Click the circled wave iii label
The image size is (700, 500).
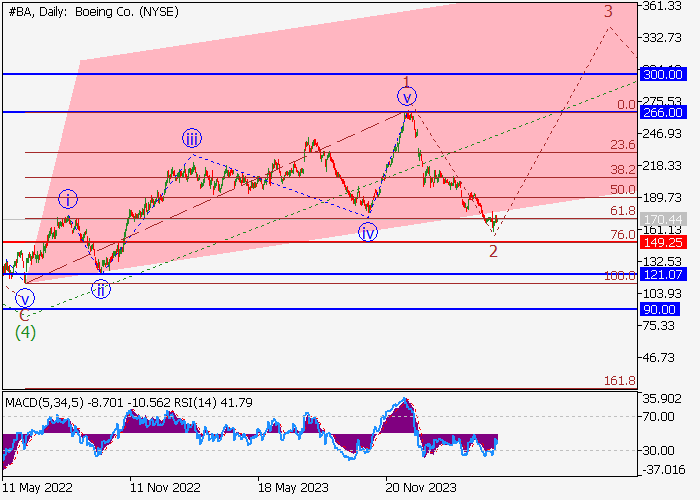click(x=191, y=139)
